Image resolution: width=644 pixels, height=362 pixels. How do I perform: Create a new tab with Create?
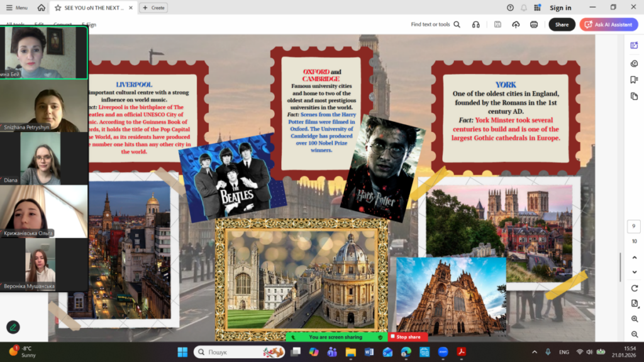153,8
